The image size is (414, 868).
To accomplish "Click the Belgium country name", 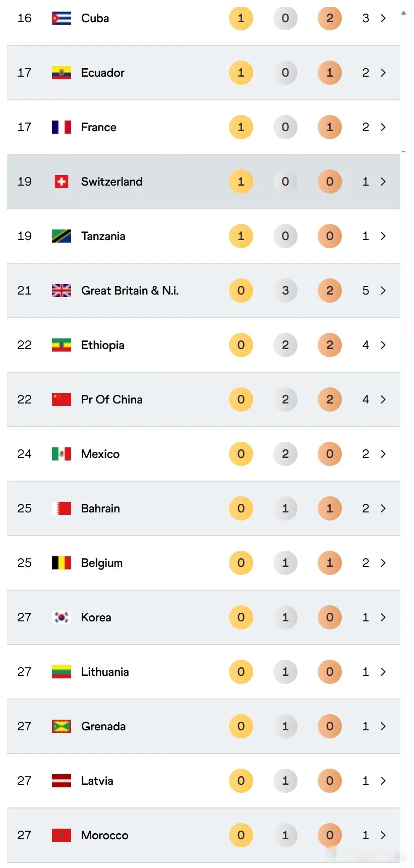I will coord(102,563).
